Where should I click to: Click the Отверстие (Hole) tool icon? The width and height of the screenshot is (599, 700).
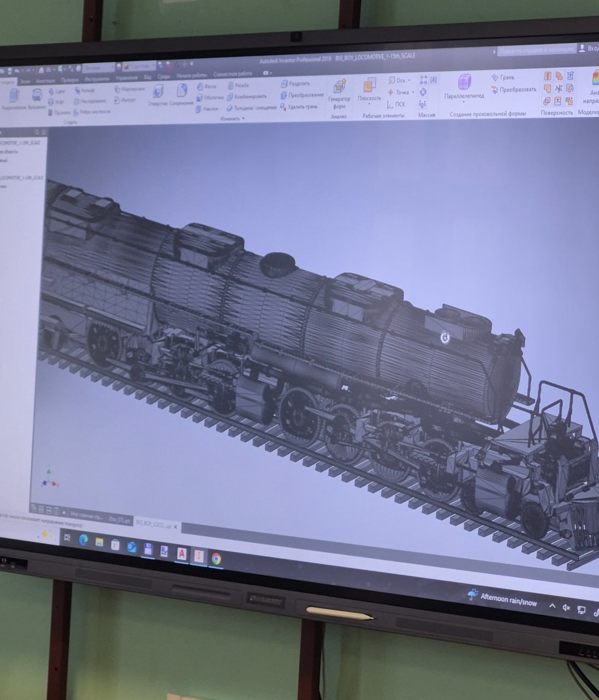(x=158, y=92)
